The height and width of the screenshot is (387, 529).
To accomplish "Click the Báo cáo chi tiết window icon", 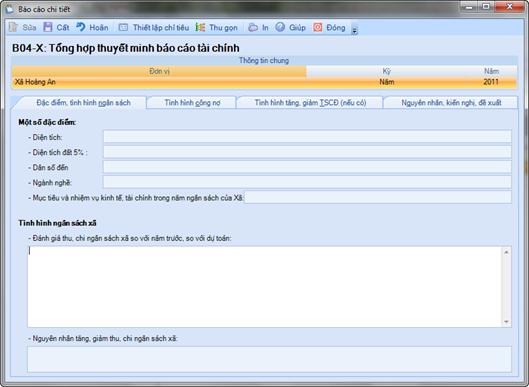I will click(10, 9).
